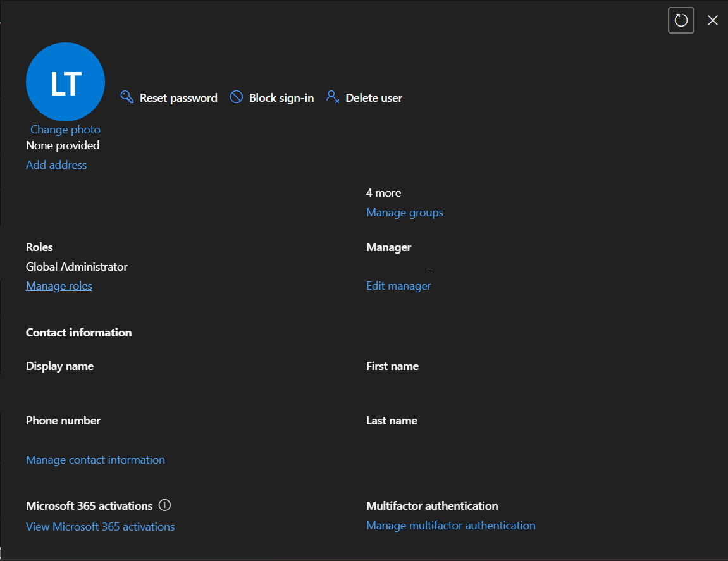This screenshot has height=561, width=728.
Task: Close the user details panel
Action: pos(713,20)
